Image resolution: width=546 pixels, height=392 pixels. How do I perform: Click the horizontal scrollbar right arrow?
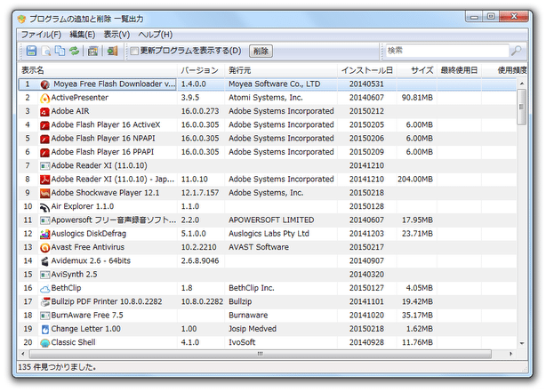(x=510, y=354)
